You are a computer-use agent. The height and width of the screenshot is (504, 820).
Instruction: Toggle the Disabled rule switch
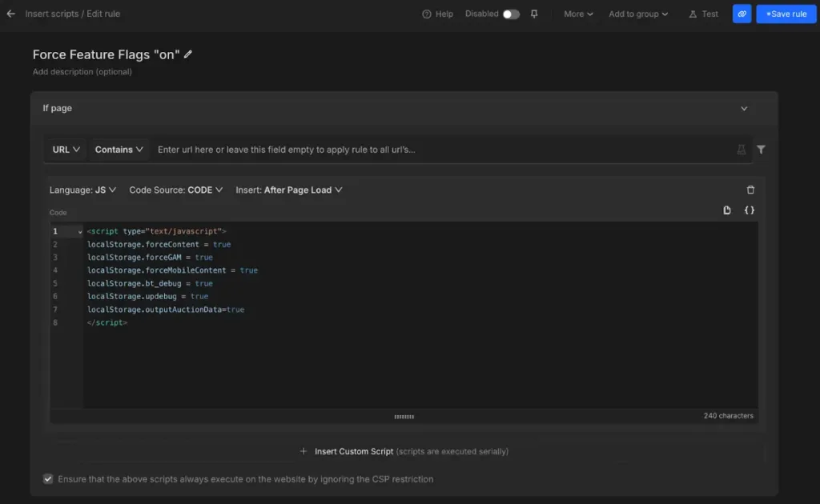[511, 14]
